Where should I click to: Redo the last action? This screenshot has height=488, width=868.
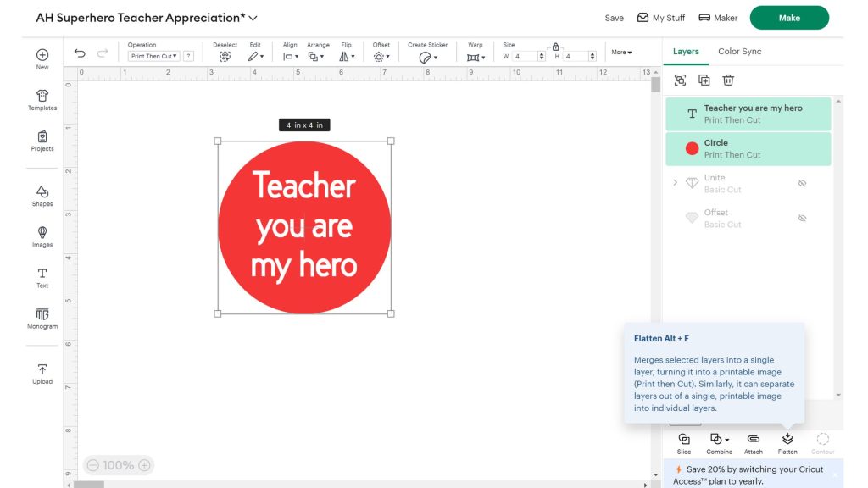pos(103,53)
